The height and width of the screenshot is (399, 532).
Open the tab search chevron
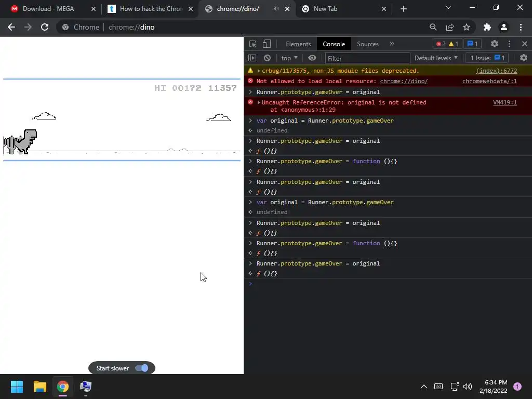(x=448, y=7)
